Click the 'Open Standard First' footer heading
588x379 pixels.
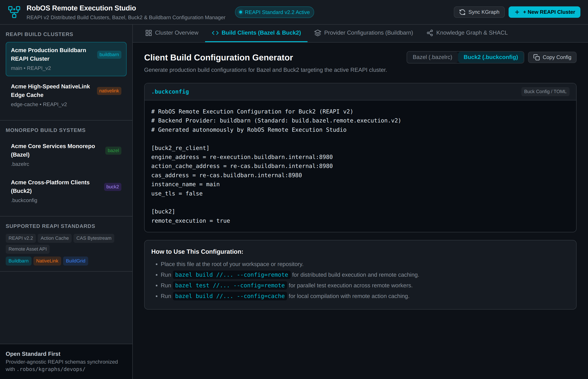tap(33, 354)
